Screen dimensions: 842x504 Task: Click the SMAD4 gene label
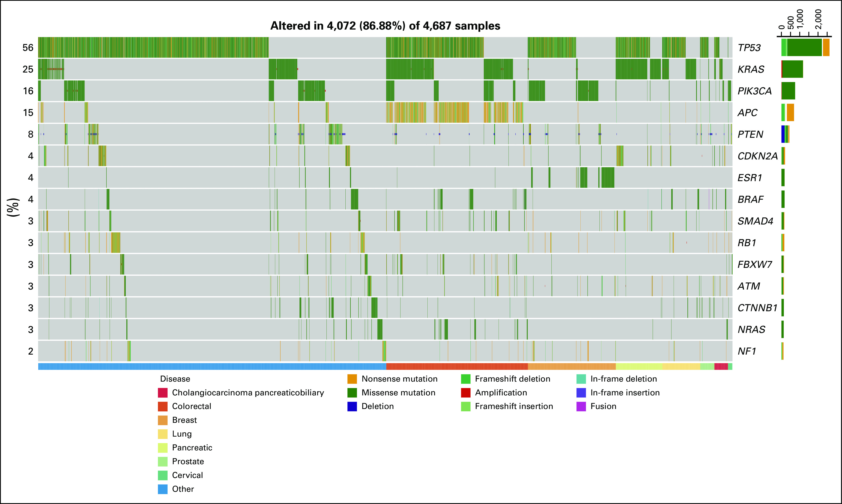[x=755, y=221]
